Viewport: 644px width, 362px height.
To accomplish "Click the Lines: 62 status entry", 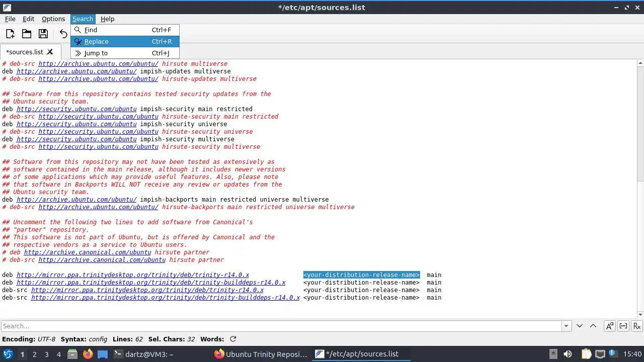I will click(x=128, y=339).
